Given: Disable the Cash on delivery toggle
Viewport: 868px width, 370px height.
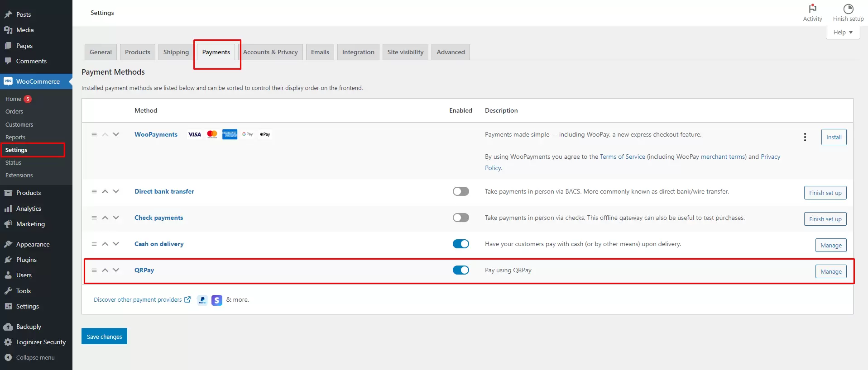Looking at the screenshot, I should 461,244.
